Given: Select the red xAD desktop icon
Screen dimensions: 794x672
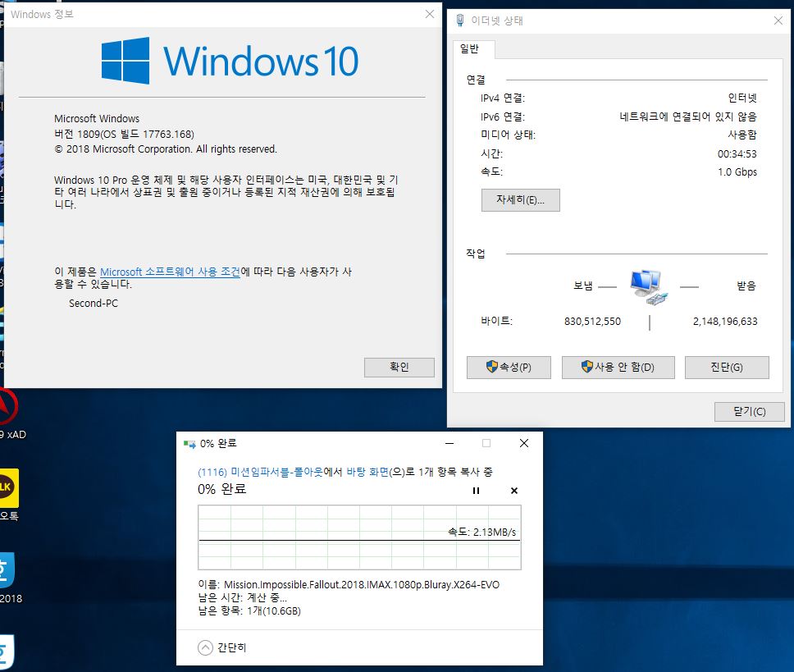Looking at the screenshot, I should (8, 406).
